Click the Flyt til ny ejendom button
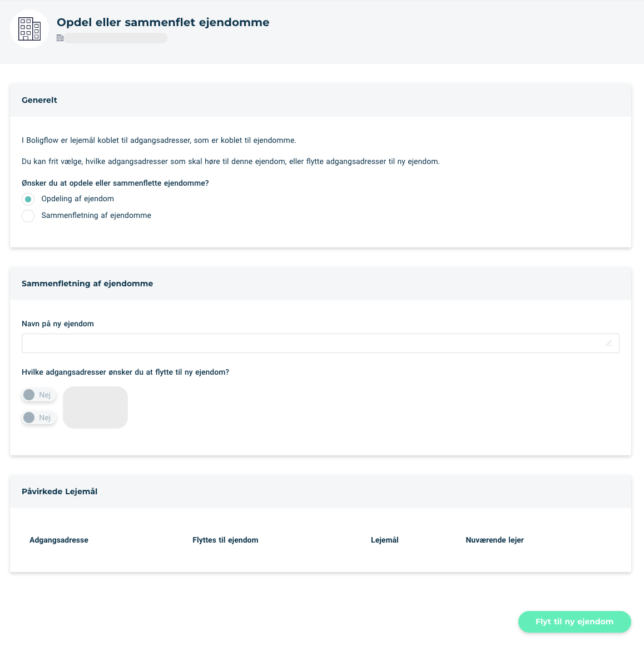This screenshot has width=644, height=646. 574,622
